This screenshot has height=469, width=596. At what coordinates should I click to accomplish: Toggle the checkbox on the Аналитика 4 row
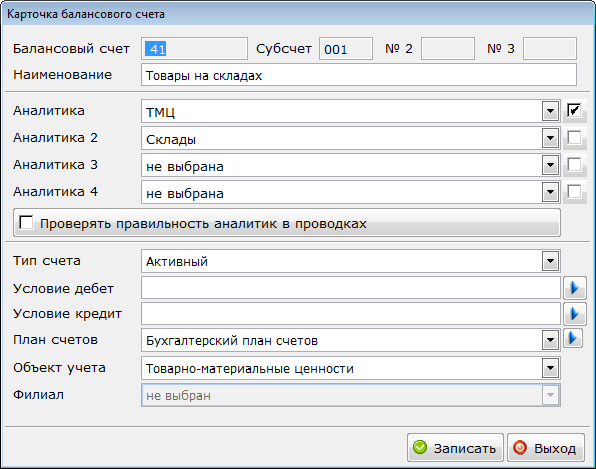pos(574,192)
